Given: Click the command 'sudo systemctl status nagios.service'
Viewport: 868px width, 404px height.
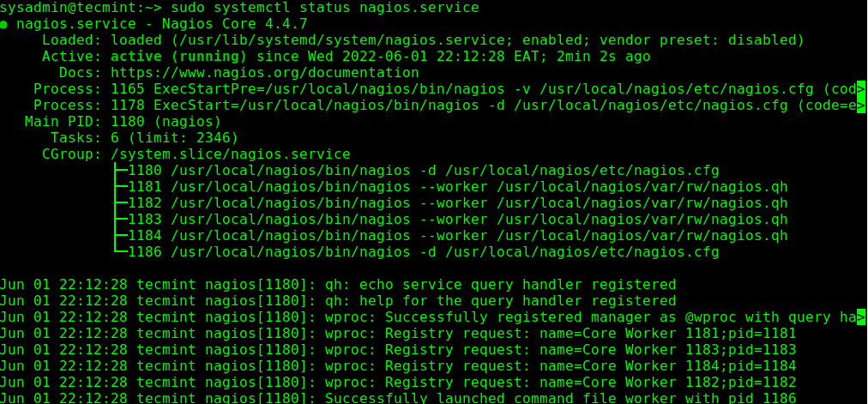Looking at the screenshot, I should click(325, 8).
